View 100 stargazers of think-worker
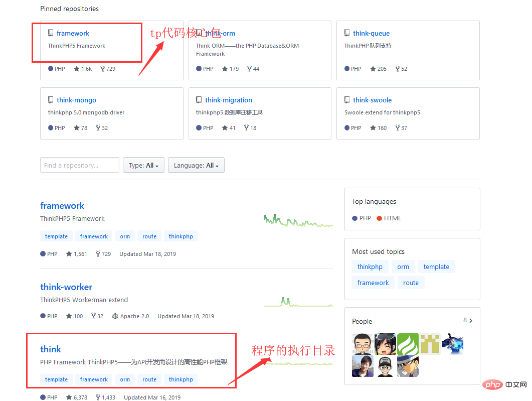 74,316
